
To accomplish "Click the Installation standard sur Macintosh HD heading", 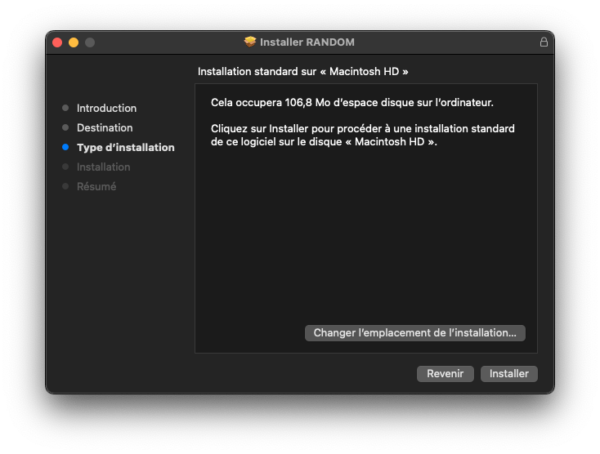I will click(303, 72).
